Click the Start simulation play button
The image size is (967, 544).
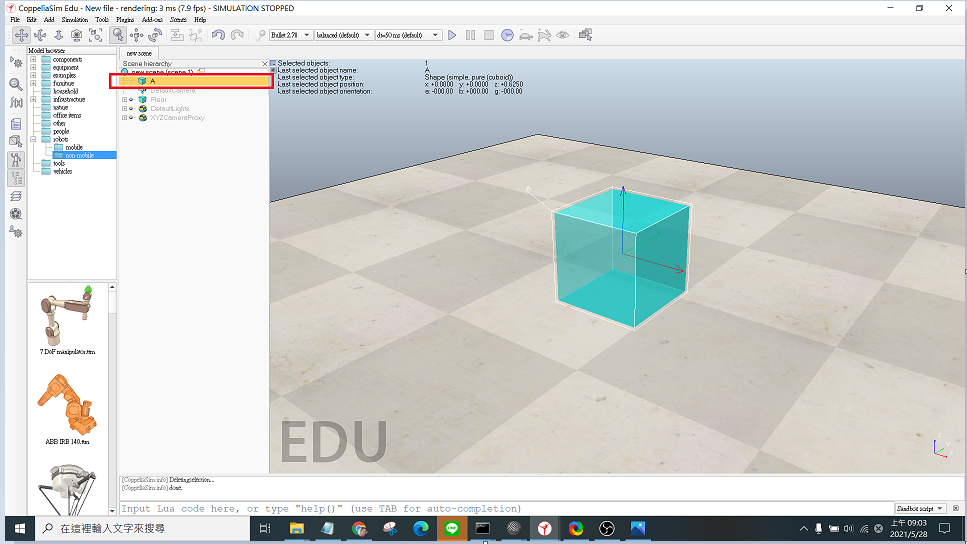tap(452, 35)
